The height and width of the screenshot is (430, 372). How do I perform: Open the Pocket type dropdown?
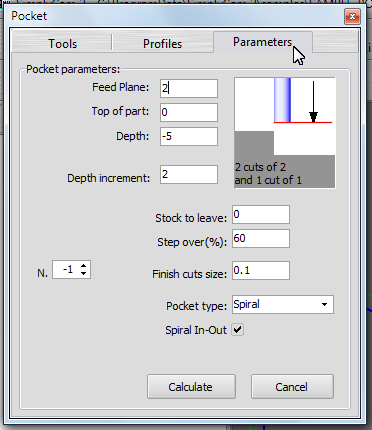283,304
